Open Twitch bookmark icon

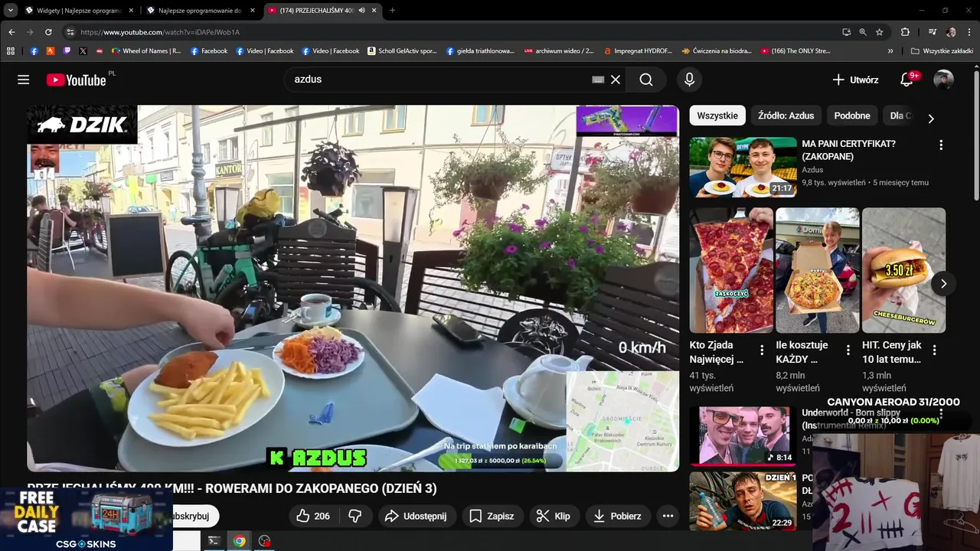click(x=67, y=51)
